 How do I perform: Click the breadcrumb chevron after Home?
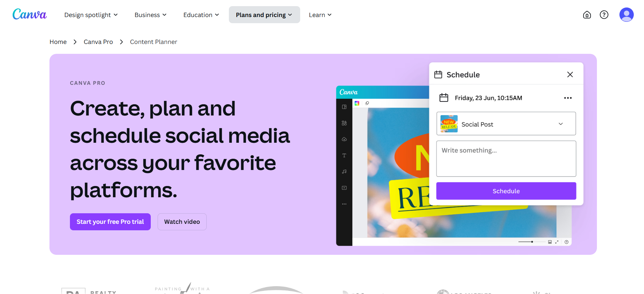(x=75, y=42)
